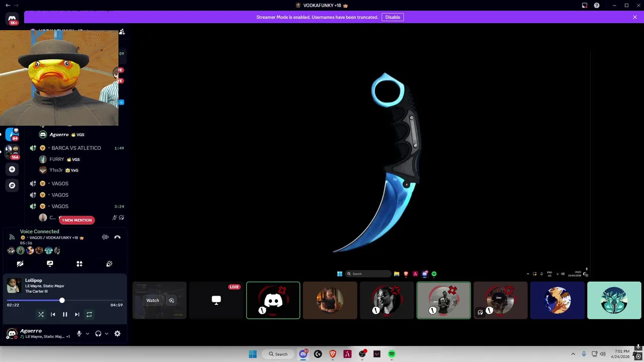
Task: Seek using the song progress slider knob
Action: (62, 300)
